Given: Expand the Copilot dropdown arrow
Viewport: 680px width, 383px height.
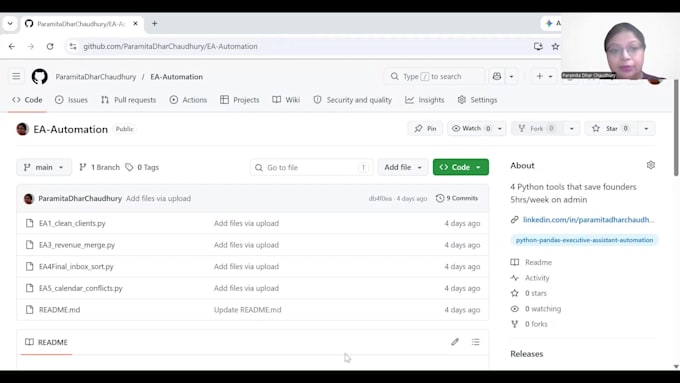Looking at the screenshot, I should point(511,76).
